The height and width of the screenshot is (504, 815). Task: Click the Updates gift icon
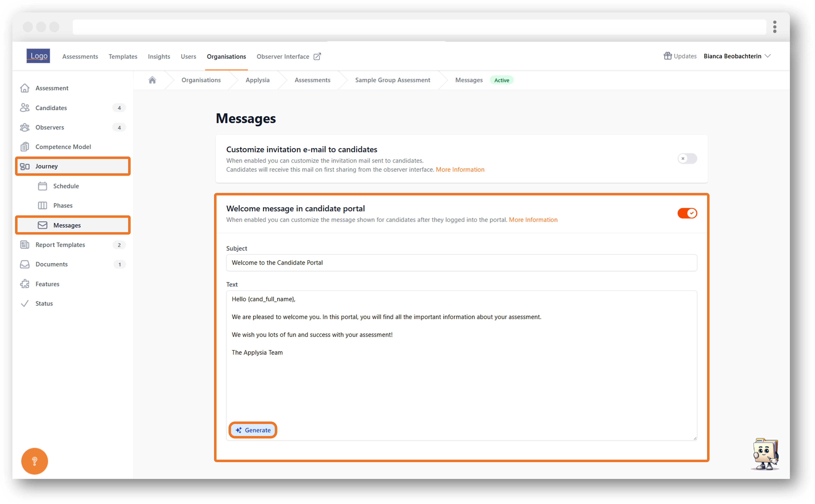tap(667, 56)
